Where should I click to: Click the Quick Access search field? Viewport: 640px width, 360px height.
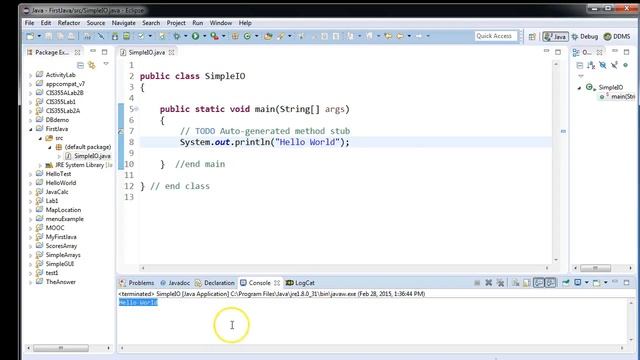pyautogui.click(x=496, y=36)
